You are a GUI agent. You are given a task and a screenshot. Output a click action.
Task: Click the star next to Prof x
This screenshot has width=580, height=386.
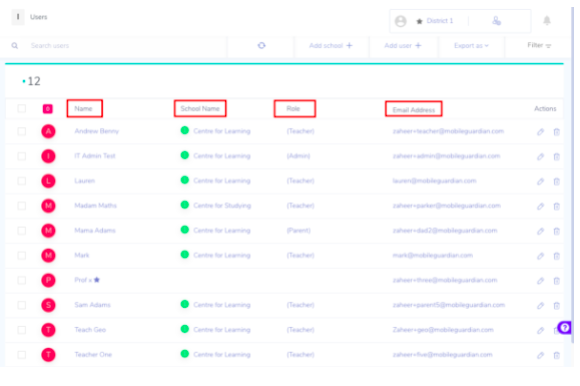[97, 280]
